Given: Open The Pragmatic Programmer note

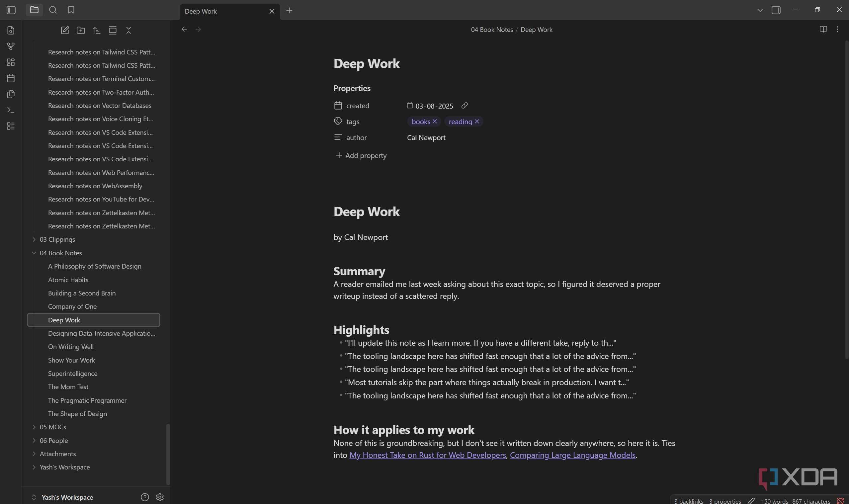Looking at the screenshot, I should [94, 400].
